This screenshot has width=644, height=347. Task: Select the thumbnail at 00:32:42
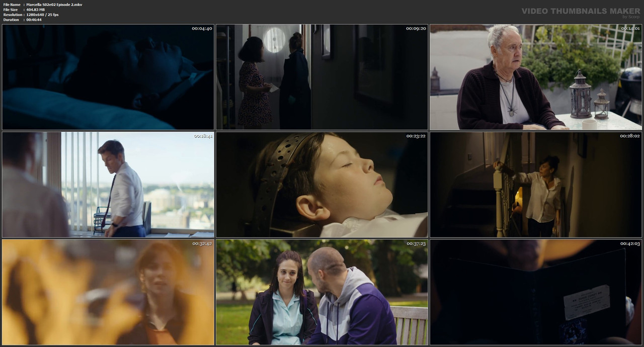108,292
